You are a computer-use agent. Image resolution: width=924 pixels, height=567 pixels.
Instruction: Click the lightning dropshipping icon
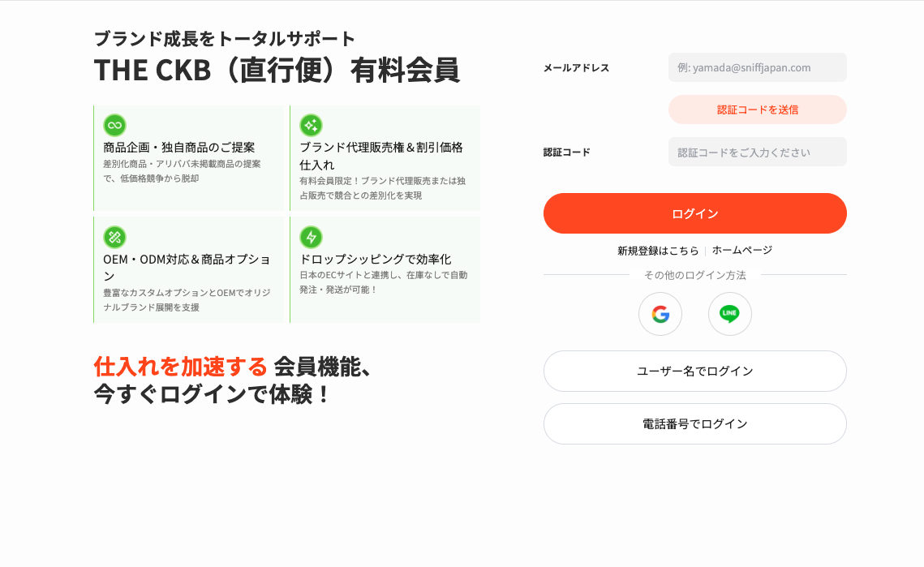[312, 237]
